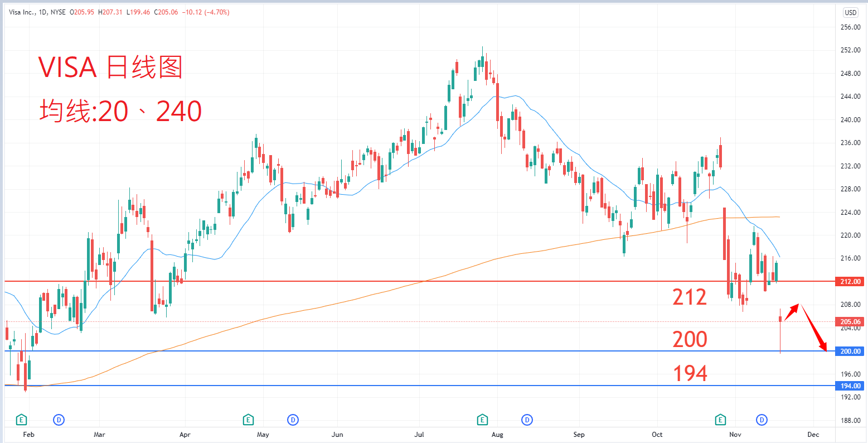868x443 pixels.
Task: Click the −10.12 (−4.70%) change value
Action: pyautogui.click(x=205, y=12)
